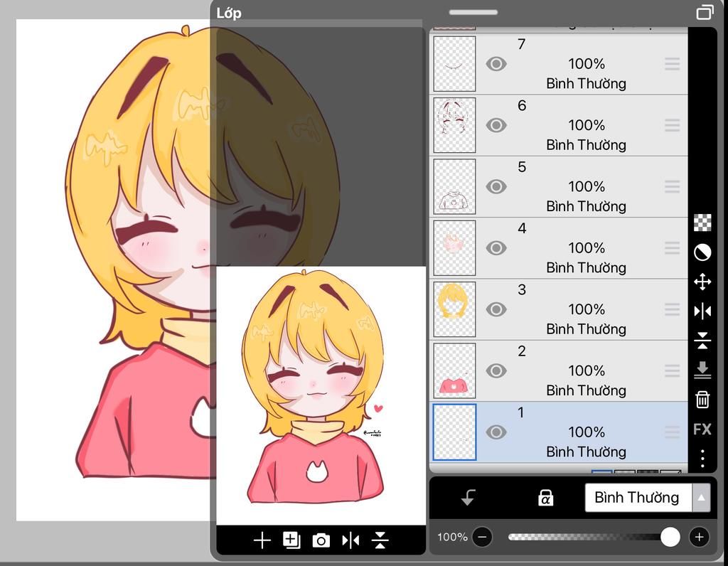Add a new layer with plus icon
The image size is (728, 566).
tap(262, 540)
